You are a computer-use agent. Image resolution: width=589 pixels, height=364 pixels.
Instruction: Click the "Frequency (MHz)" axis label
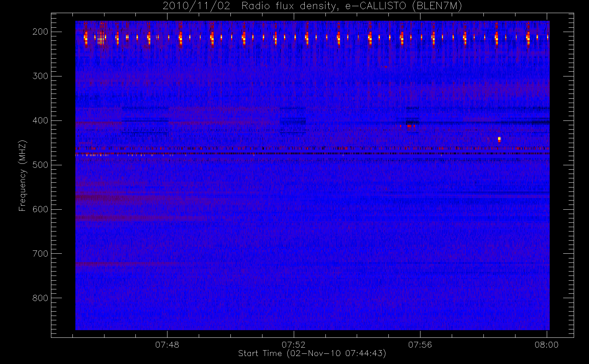(23, 175)
